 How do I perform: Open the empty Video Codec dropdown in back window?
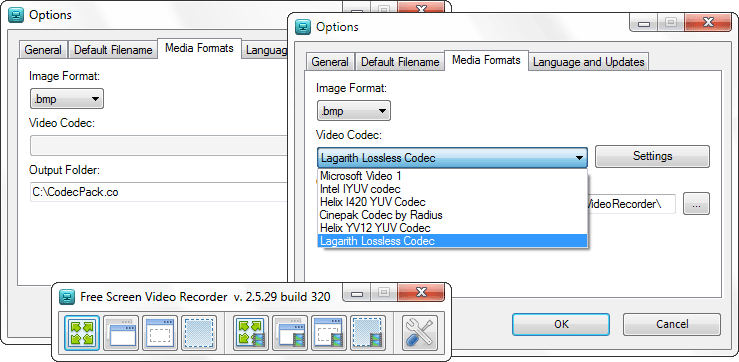pyautogui.click(x=159, y=145)
